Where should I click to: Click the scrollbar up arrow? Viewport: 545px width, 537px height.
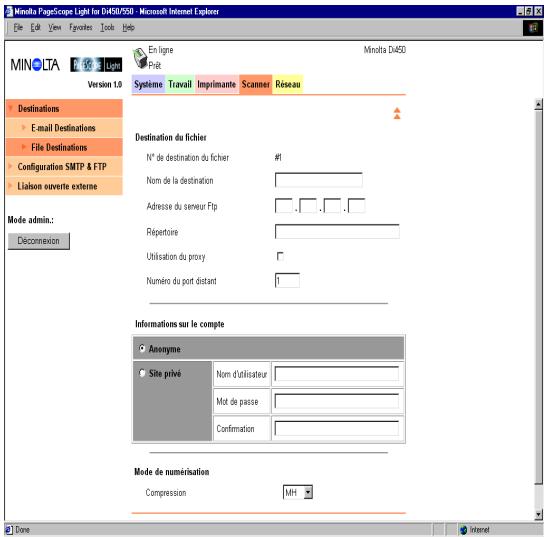pyautogui.click(x=538, y=104)
